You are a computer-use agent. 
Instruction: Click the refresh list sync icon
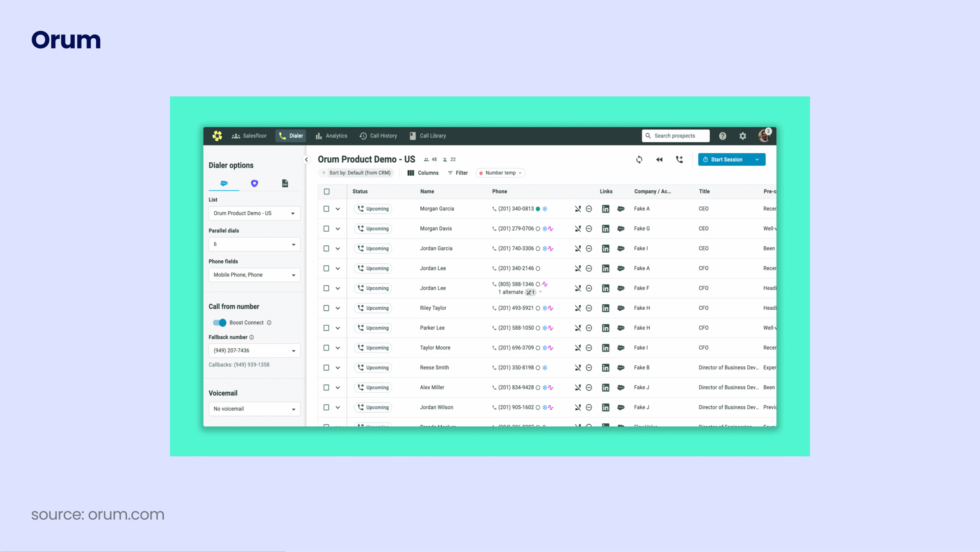click(639, 160)
